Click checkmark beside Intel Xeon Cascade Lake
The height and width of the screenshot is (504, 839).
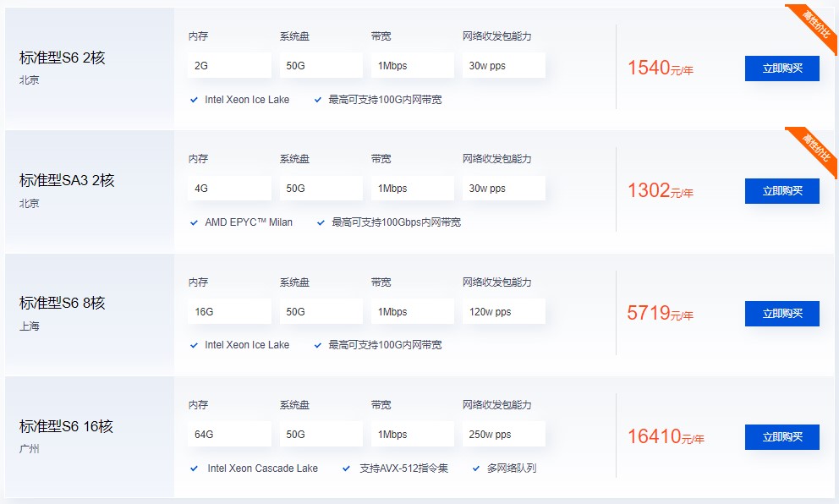click(195, 468)
